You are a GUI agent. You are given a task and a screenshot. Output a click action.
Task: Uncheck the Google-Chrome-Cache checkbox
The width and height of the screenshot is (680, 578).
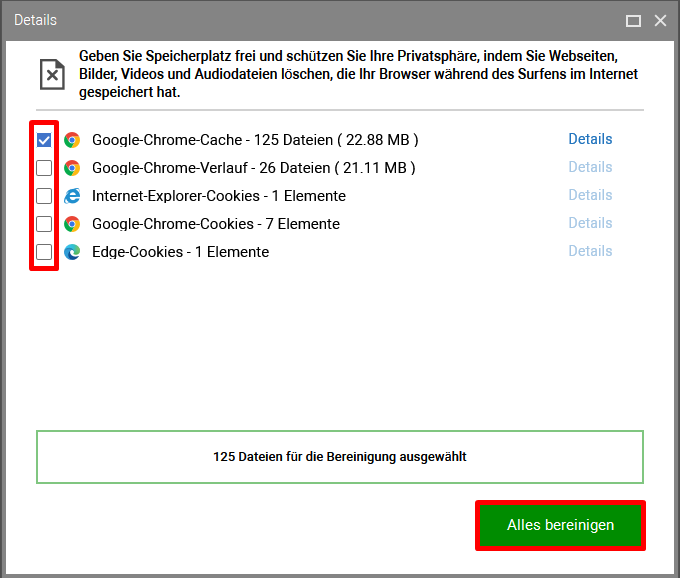click(x=44, y=140)
